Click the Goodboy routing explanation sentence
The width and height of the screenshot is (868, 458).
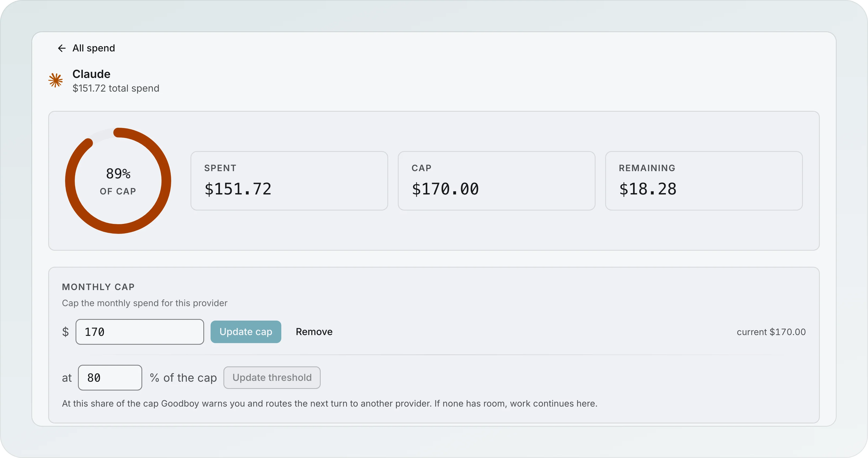[330, 403]
